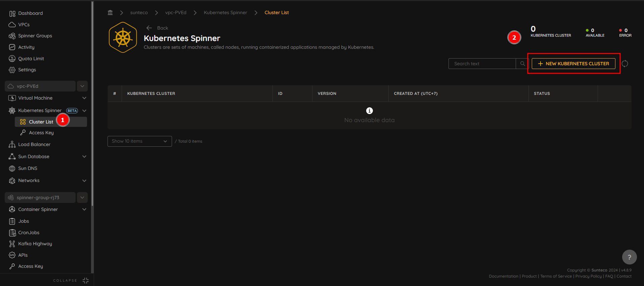Click the spinner-group-rj73 selector field
Image resolution: width=644 pixels, height=286 pixels.
tap(40, 198)
